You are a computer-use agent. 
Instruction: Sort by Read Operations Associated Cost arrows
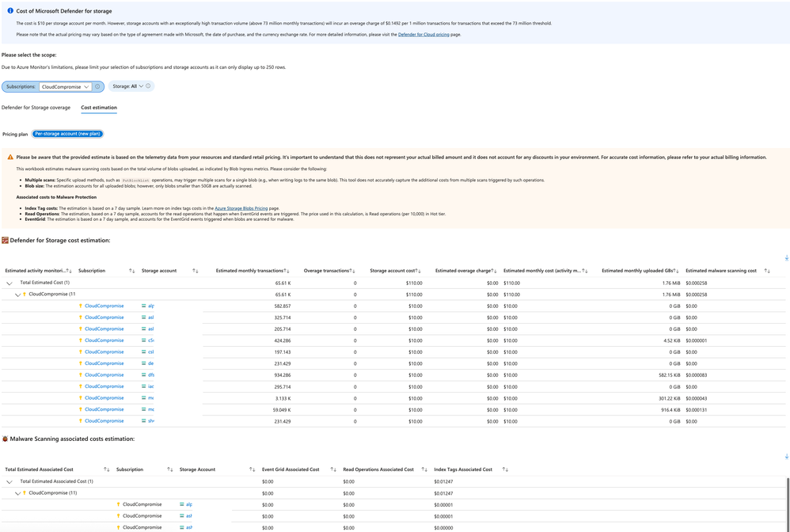pos(424,469)
